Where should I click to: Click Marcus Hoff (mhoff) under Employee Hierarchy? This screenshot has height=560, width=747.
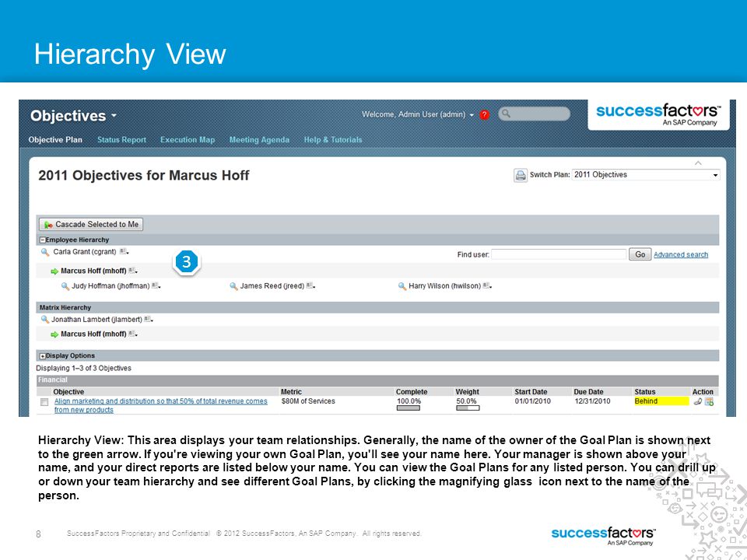tap(93, 271)
